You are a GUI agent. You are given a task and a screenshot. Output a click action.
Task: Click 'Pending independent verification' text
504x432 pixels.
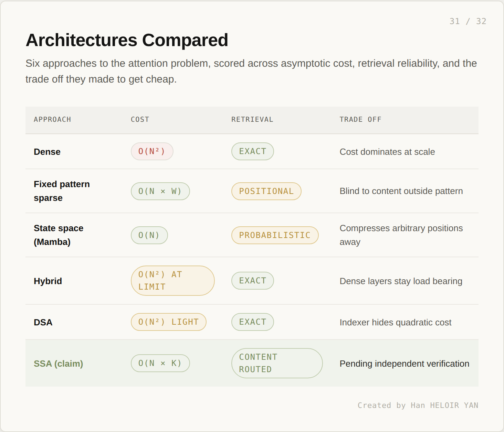tap(405, 364)
